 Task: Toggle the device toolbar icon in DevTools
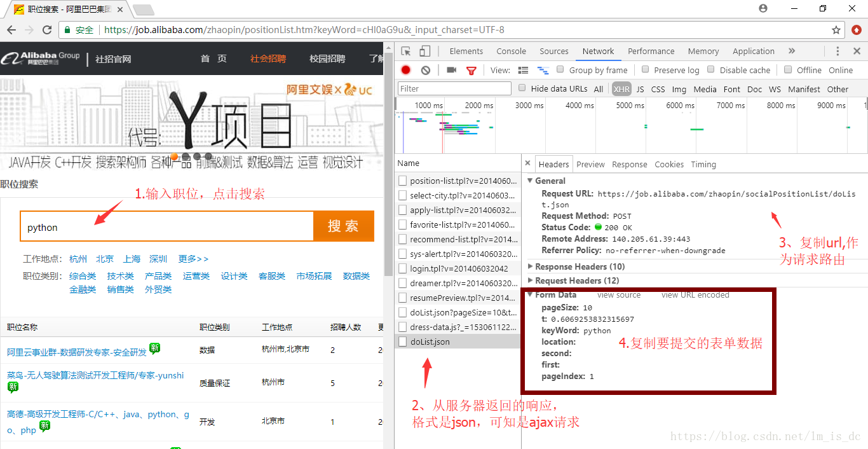coord(425,52)
